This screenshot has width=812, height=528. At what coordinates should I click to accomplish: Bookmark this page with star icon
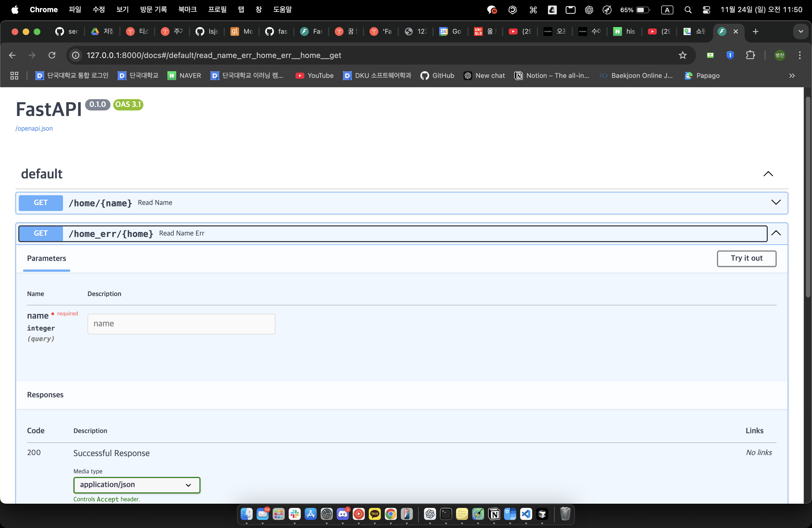point(682,55)
